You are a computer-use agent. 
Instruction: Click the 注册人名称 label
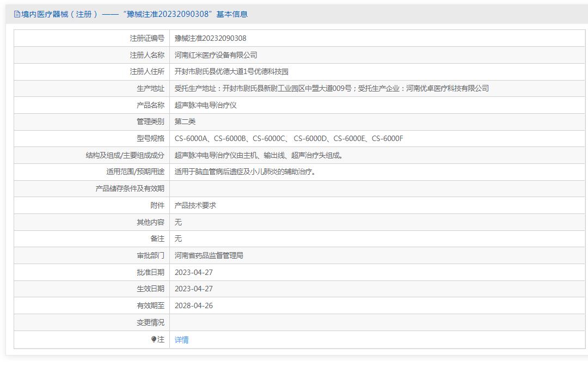click(147, 55)
